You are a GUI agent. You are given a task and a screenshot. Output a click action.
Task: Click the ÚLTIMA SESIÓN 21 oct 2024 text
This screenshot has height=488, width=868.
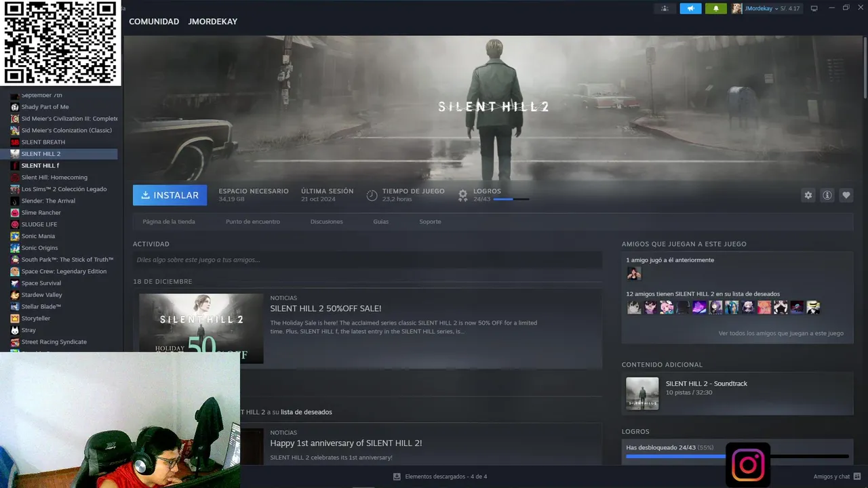click(x=328, y=195)
